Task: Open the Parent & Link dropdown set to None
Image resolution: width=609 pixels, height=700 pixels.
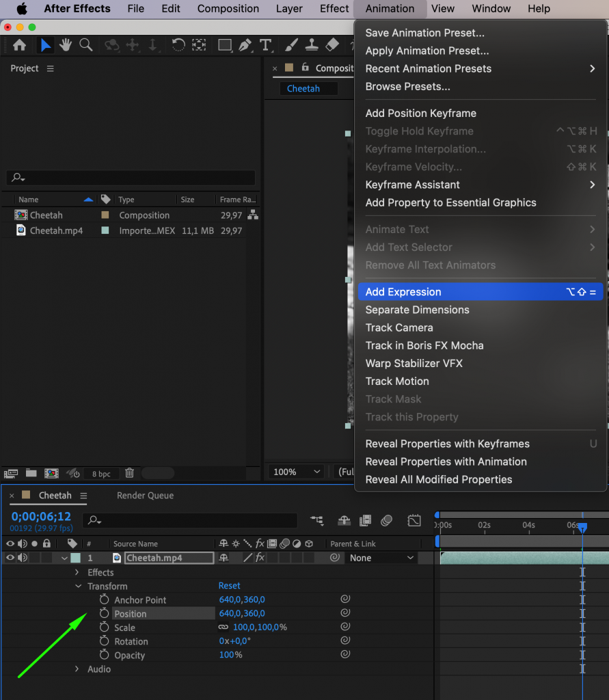Action: coord(382,557)
